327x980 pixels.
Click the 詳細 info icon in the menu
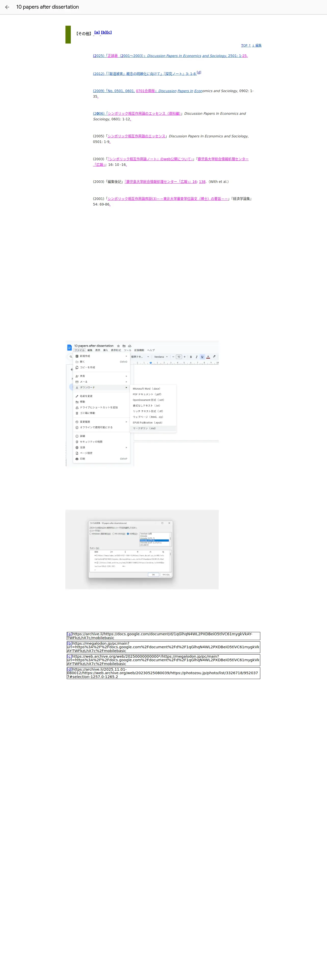click(77, 436)
